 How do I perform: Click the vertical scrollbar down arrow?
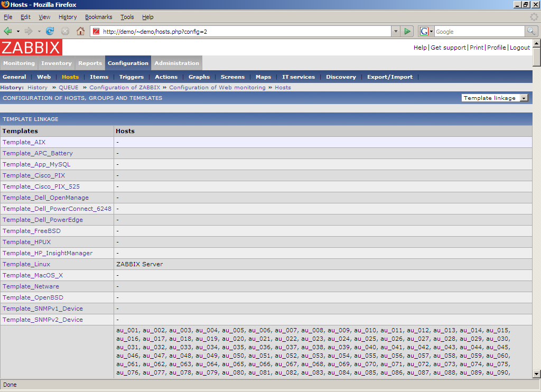536,374
